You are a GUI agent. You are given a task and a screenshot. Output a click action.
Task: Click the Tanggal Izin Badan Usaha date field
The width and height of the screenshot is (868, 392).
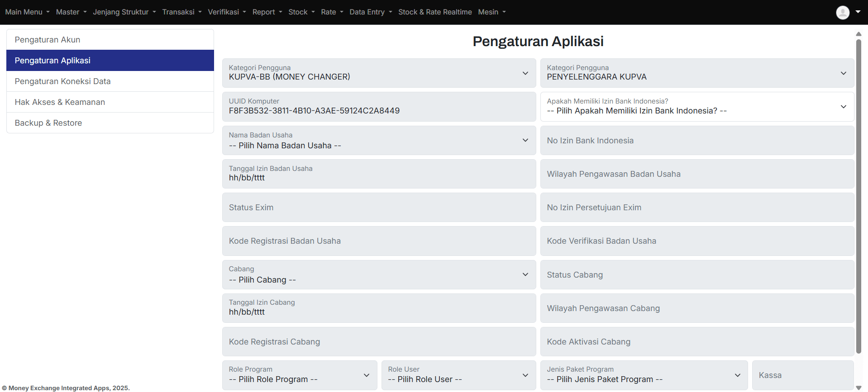[379, 174]
